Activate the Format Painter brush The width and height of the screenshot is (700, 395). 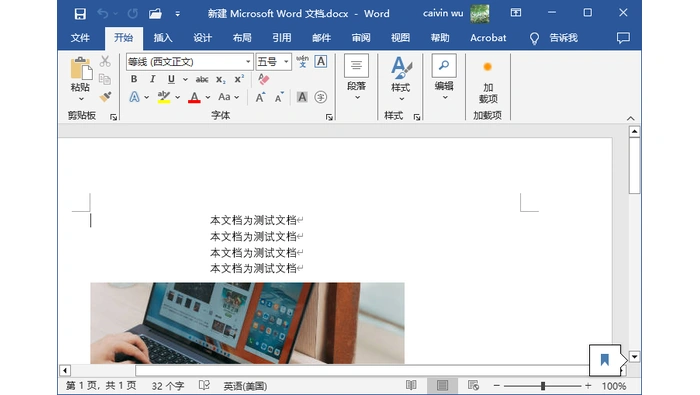(x=105, y=96)
